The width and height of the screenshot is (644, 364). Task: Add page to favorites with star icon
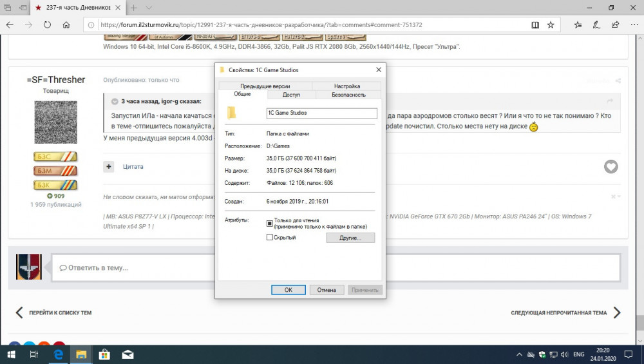551,25
